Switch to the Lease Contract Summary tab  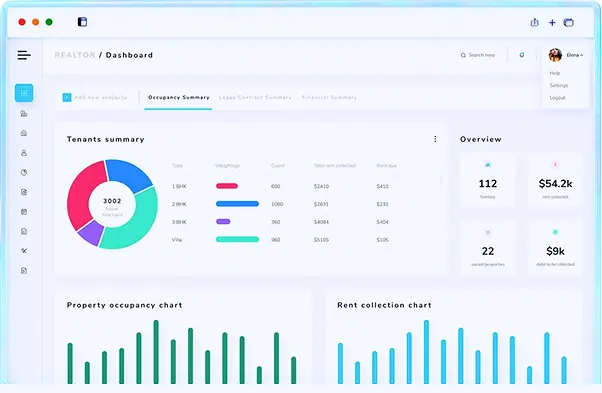pyautogui.click(x=255, y=97)
